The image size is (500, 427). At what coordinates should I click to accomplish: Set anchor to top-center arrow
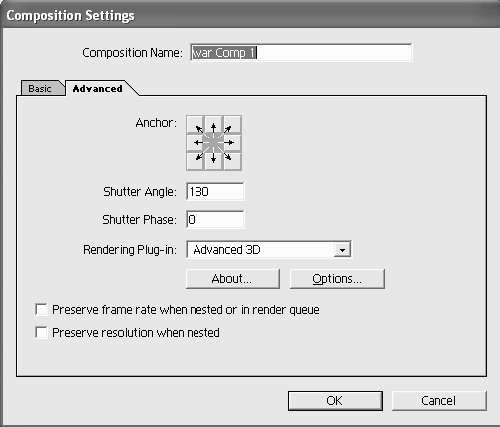point(214,125)
